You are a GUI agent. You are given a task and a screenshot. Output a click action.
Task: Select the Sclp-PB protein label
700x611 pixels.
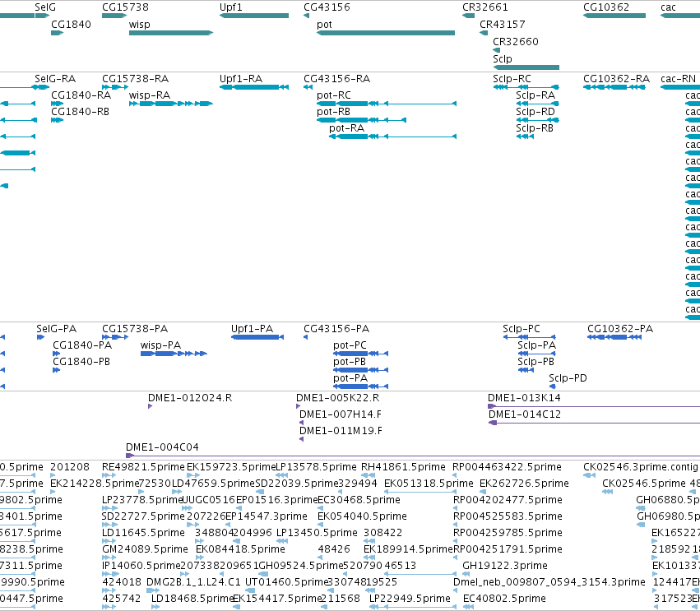(535, 362)
